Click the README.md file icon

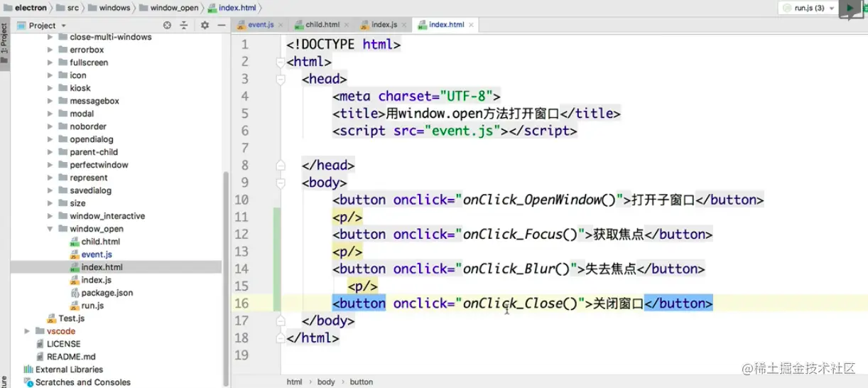pos(40,357)
